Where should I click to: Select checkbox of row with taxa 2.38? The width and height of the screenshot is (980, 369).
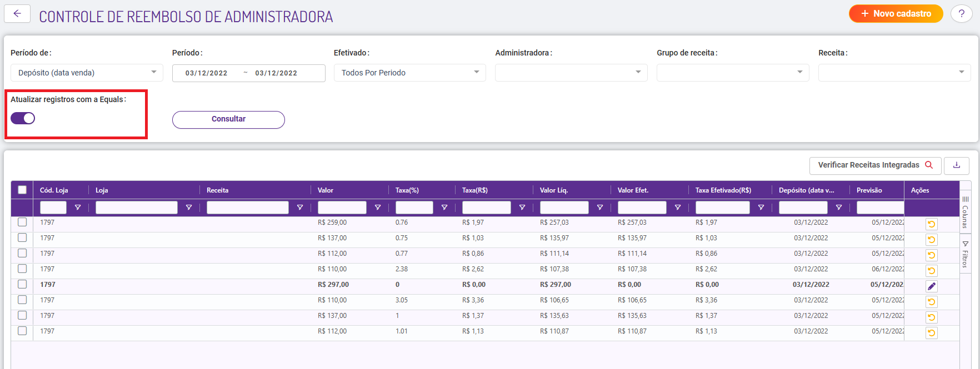22,269
